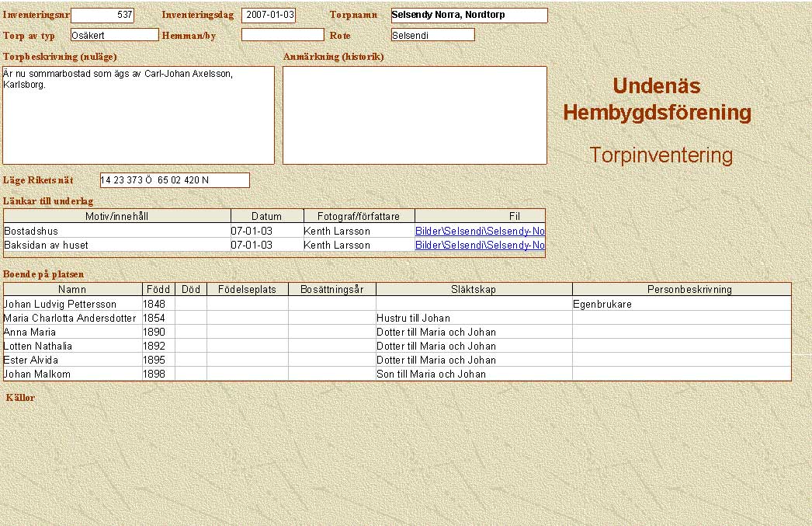This screenshot has width=812, height=526.
Task: Click the Motiv/innehåll column header
Action: click(x=117, y=216)
